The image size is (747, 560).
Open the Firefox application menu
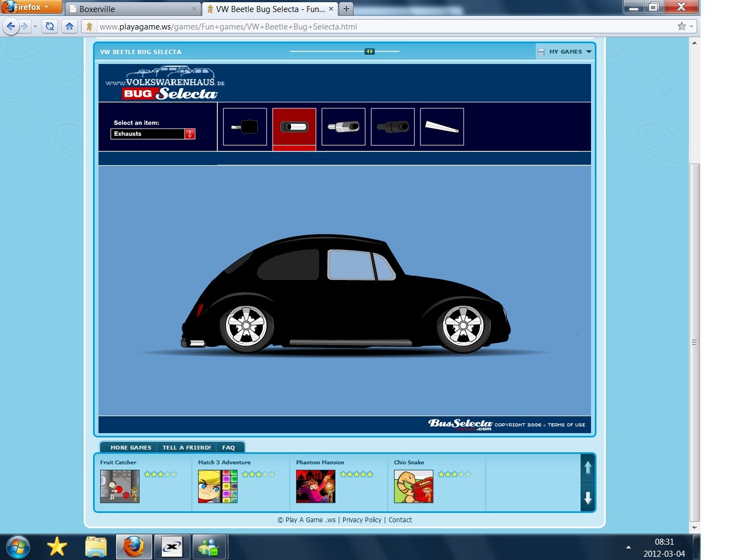(x=31, y=7)
